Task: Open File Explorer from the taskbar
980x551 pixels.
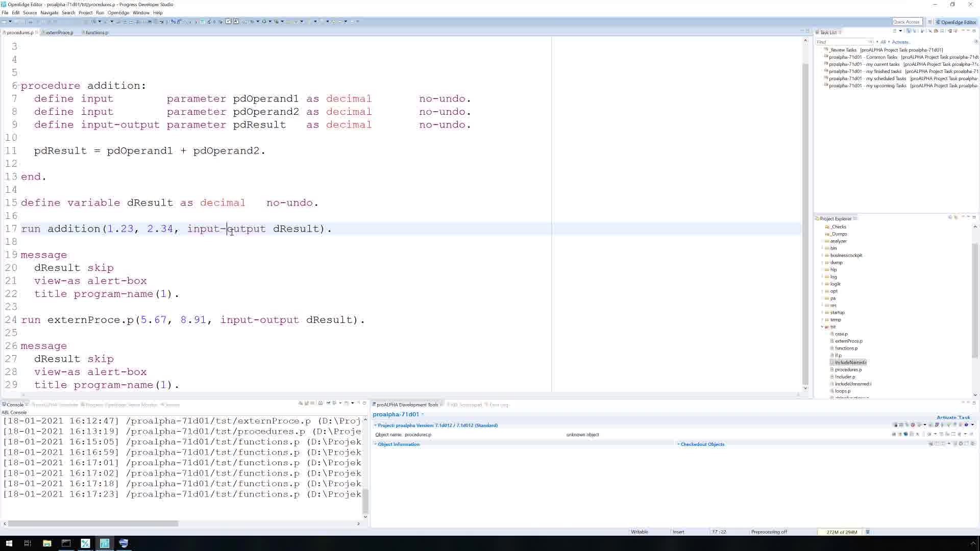Action: [x=47, y=543]
